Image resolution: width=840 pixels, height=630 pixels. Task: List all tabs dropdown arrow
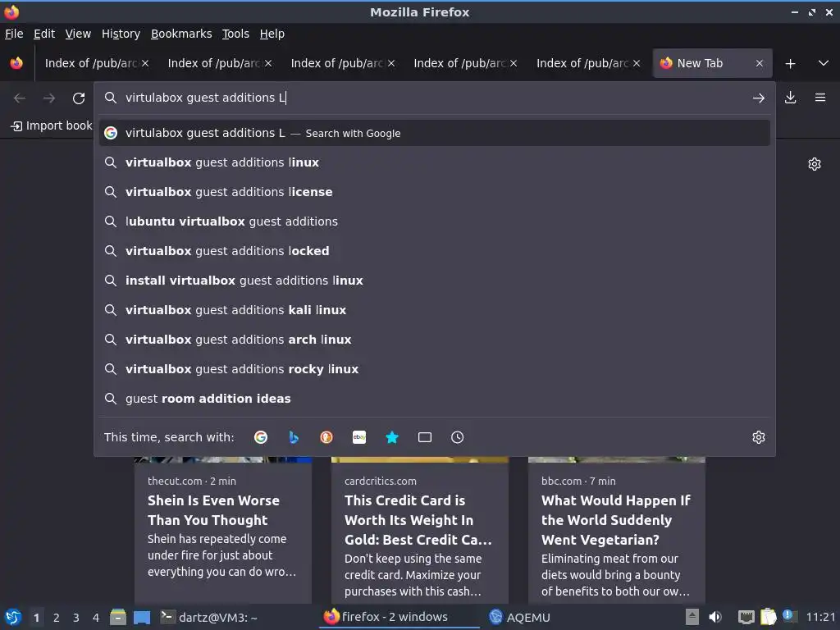[x=824, y=63]
